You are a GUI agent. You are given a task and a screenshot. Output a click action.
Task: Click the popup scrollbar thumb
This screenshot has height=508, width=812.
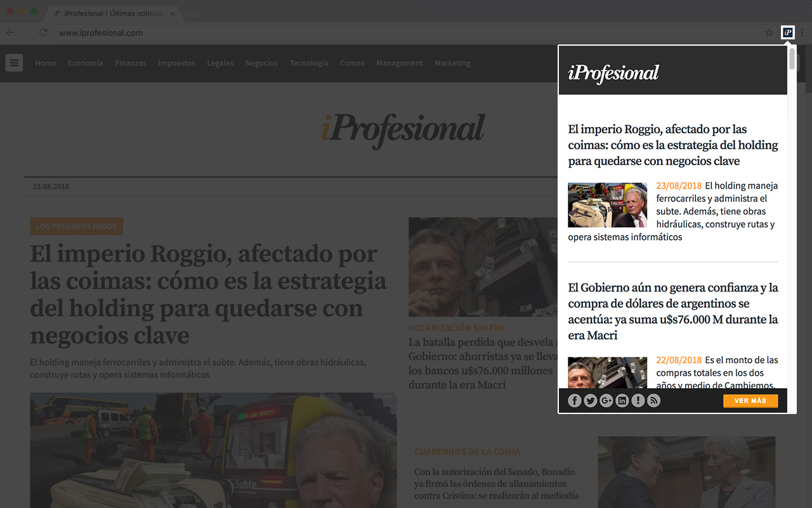tap(792, 58)
